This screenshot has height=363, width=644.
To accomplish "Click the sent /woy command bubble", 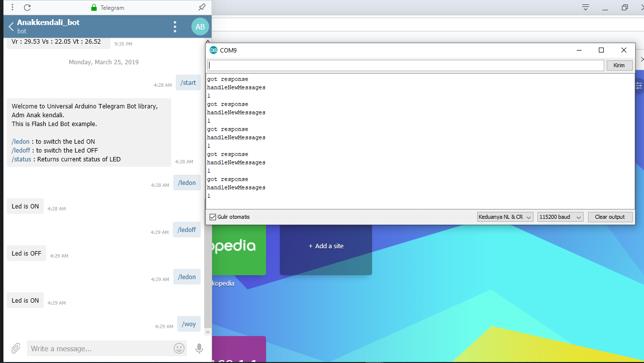I will [189, 324].
